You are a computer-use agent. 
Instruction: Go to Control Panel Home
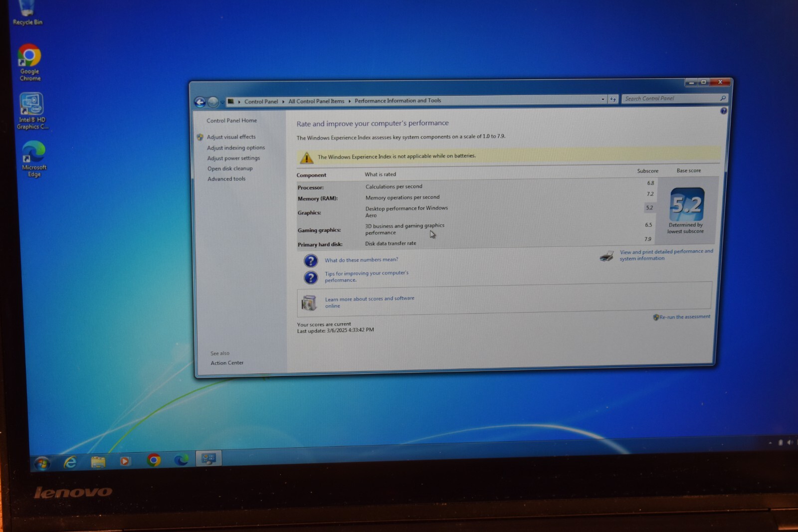click(231, 121)
